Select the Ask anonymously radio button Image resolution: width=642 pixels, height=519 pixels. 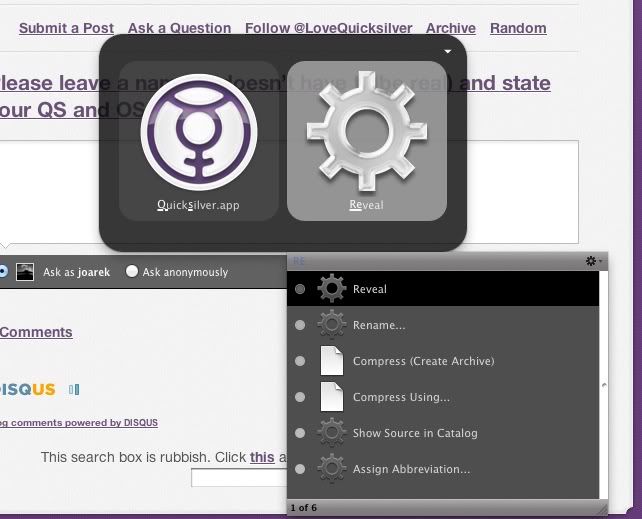coord(132,271)
